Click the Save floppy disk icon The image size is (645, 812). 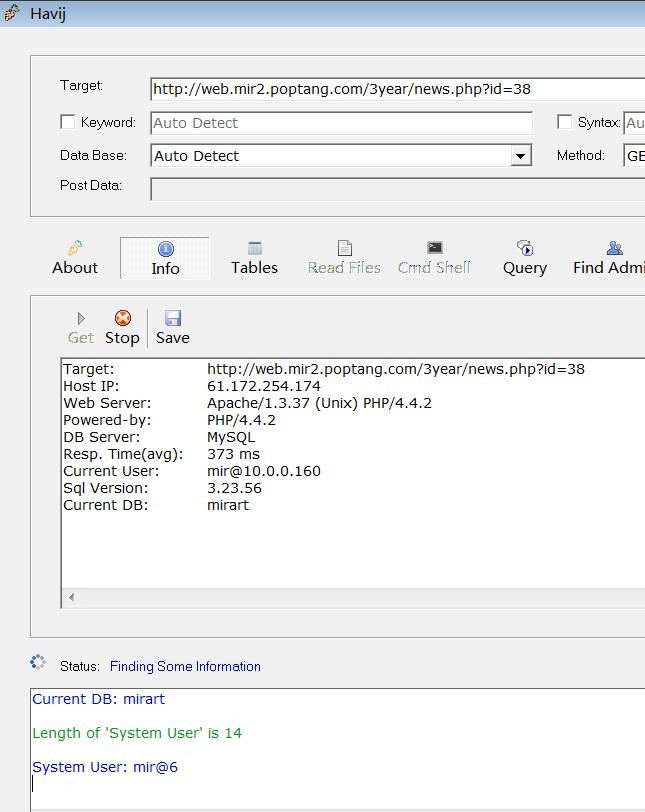tap(173, 318)
